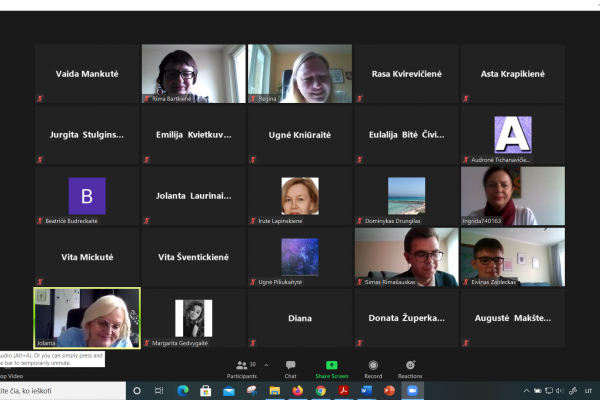Open network settings from the tray icon

tap(549, 391)
